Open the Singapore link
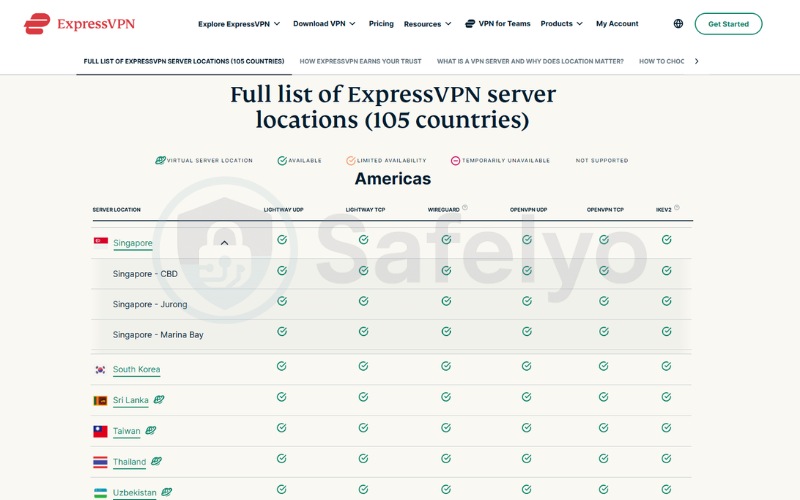 [133, 243]
